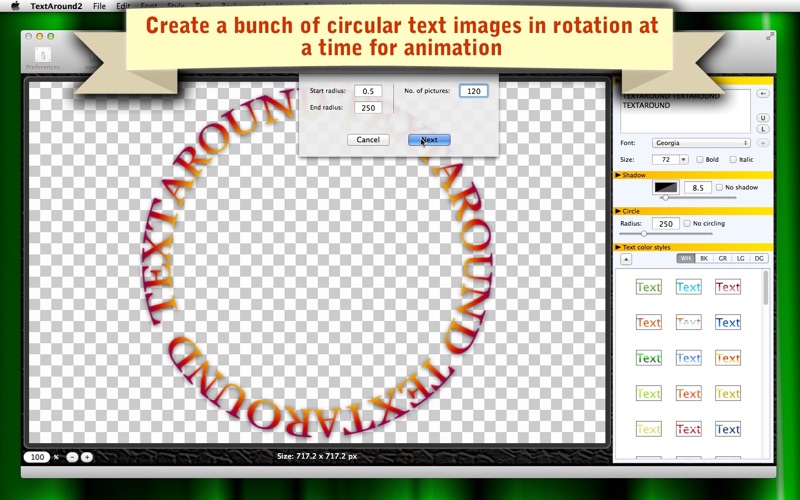This screenshot has height=500, width=800.
Task: Click the left-arrow button beside the text box
Action: pos(762,94)
